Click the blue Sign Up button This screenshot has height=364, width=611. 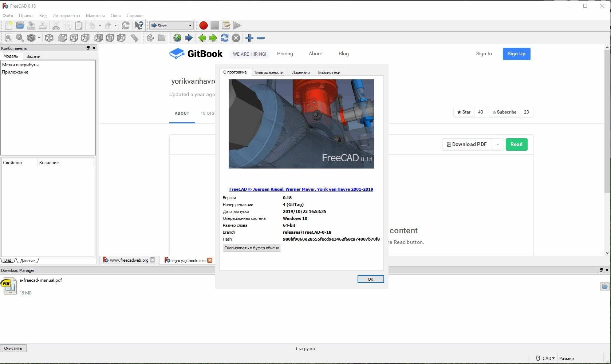(516, 54)
